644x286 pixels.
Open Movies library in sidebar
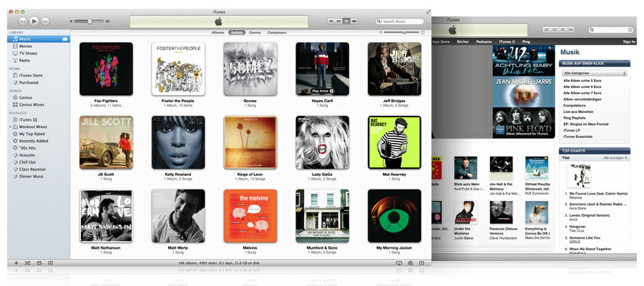point(39,46)
